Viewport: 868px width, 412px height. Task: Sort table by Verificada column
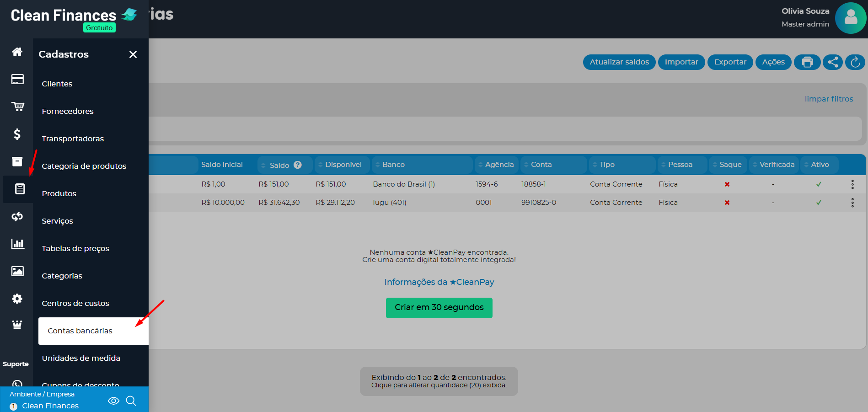pos(774,165)
